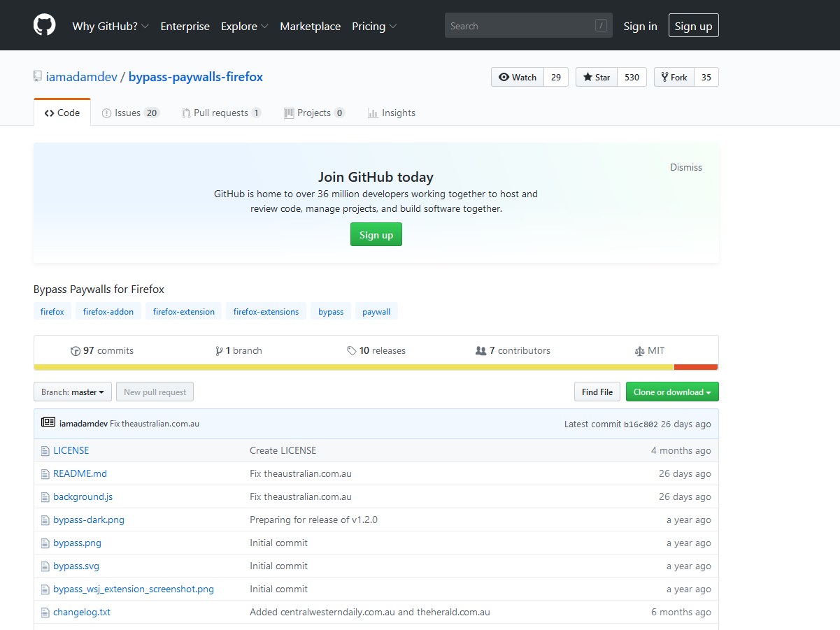The height and width of the screenshot is (630, 840).
Task: Click the firefox topic tag
Action: 52,311
